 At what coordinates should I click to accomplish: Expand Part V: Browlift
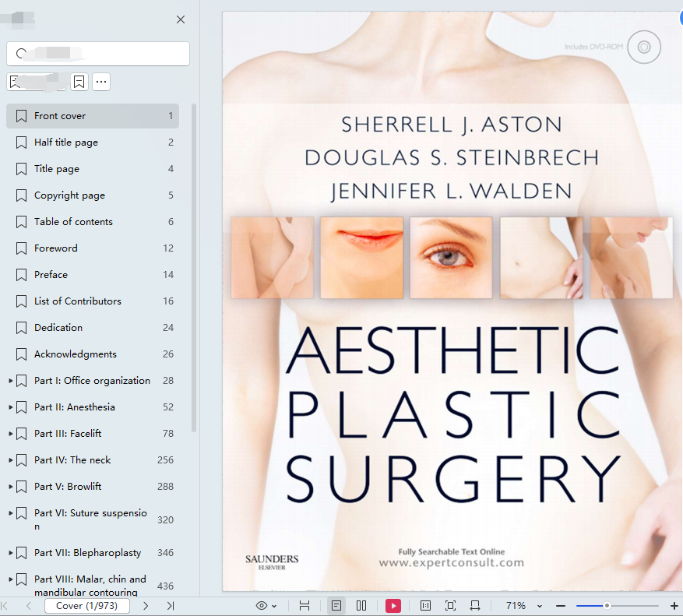[10, 487]
